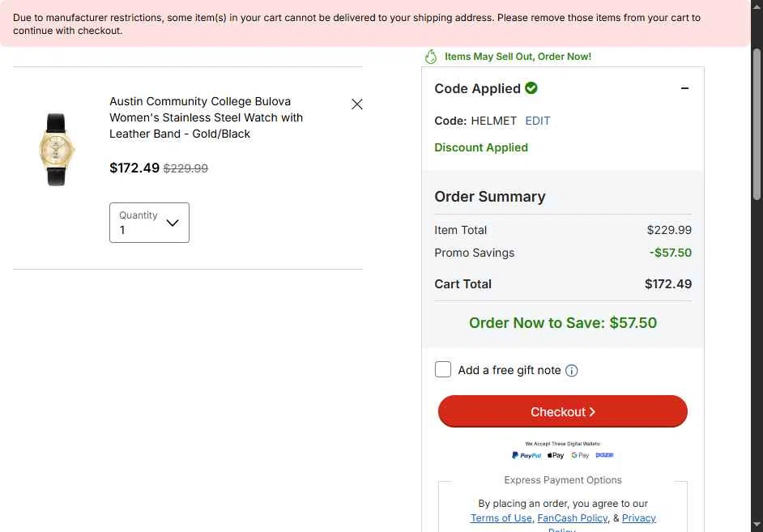Open the FanCash Policy link
Viewport: 763px width, 532px height.
coord(572,518)
